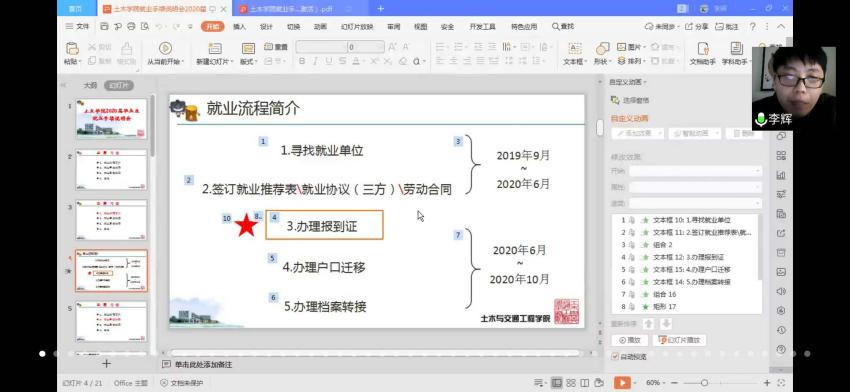Image resolution: width=850 pixels, height=392 pixels.
Task: Click the 选择窗格 selection pane button
Action: point(630,100)
